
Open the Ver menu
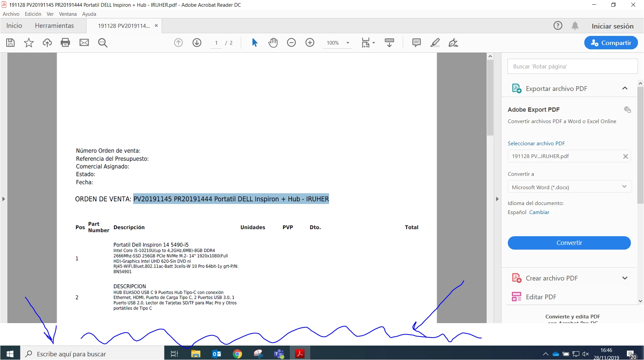click(50, 14)
